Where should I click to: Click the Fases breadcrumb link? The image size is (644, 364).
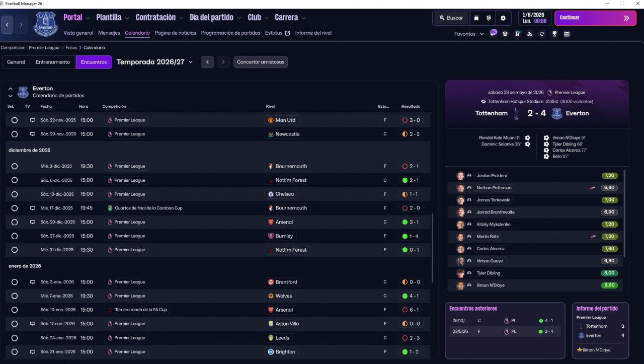point(71,48)
